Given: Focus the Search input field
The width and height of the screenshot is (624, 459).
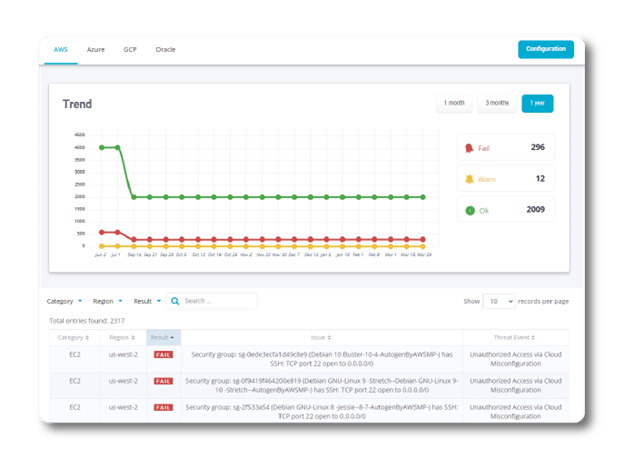Looking at the screenshot, I should tap(211, 301).
